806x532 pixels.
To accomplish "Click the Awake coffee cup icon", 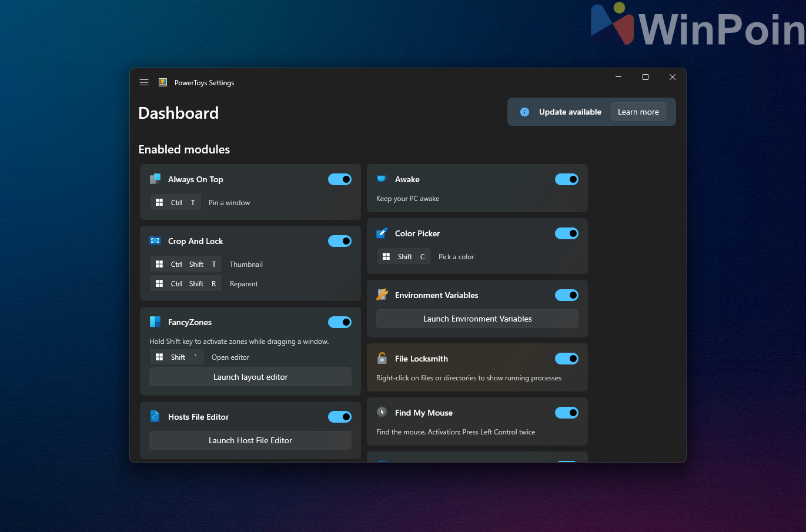I will click(x=382, y=179).
